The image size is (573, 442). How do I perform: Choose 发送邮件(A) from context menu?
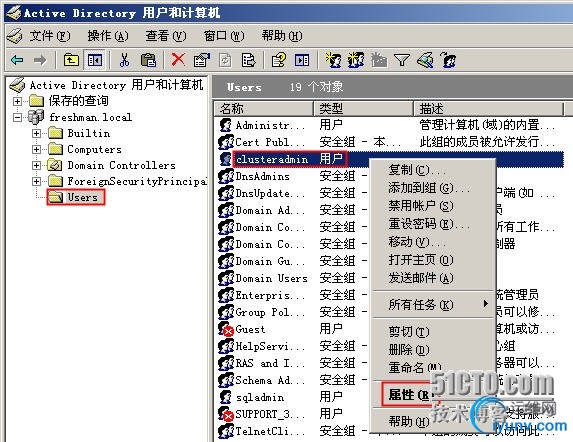click(433, 278)
